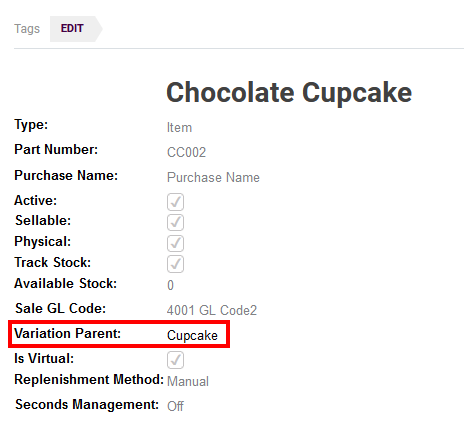Image resolution: width=464 pixels, height=433 pixels.
Task: Click the Purchase Name field value
Action: coord(213,177)
